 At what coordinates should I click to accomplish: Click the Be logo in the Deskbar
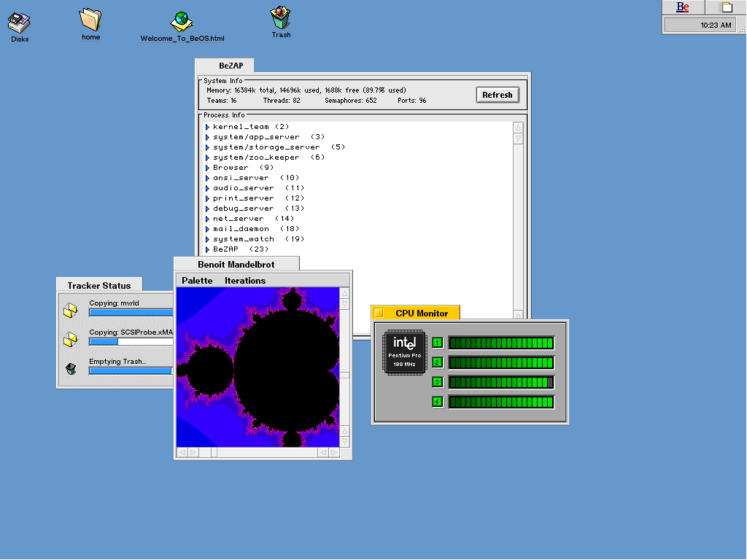pyautogui.click(x=683, y=7)
